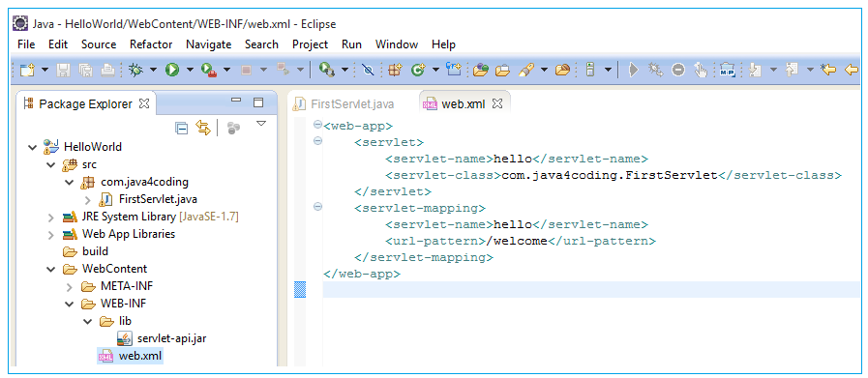Click the Open Resource brown folder icon

pyautogui.click(x=562, y=70)
